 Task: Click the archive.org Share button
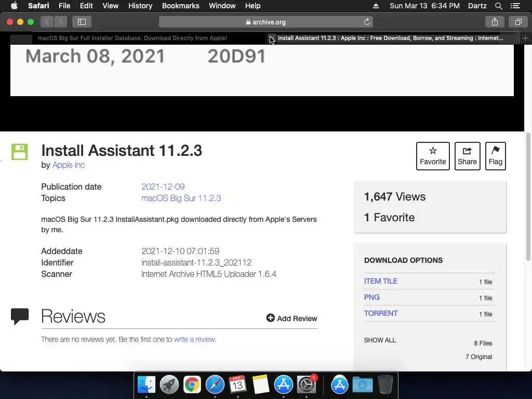(x=467, y=156)
